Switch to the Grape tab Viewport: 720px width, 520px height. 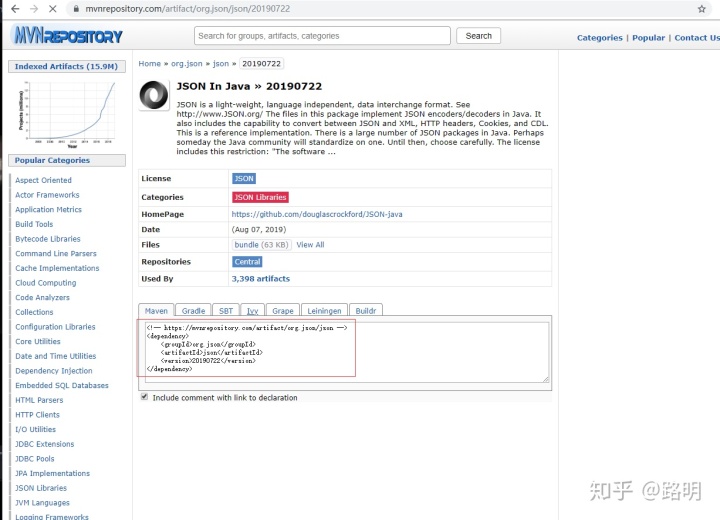[x=283, y=311]
